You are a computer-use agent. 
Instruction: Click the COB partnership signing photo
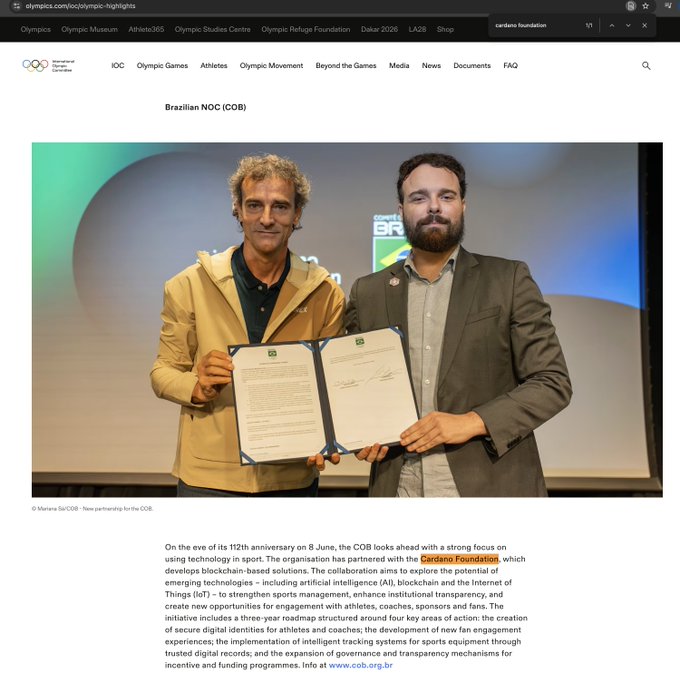[x=347, y=320]
